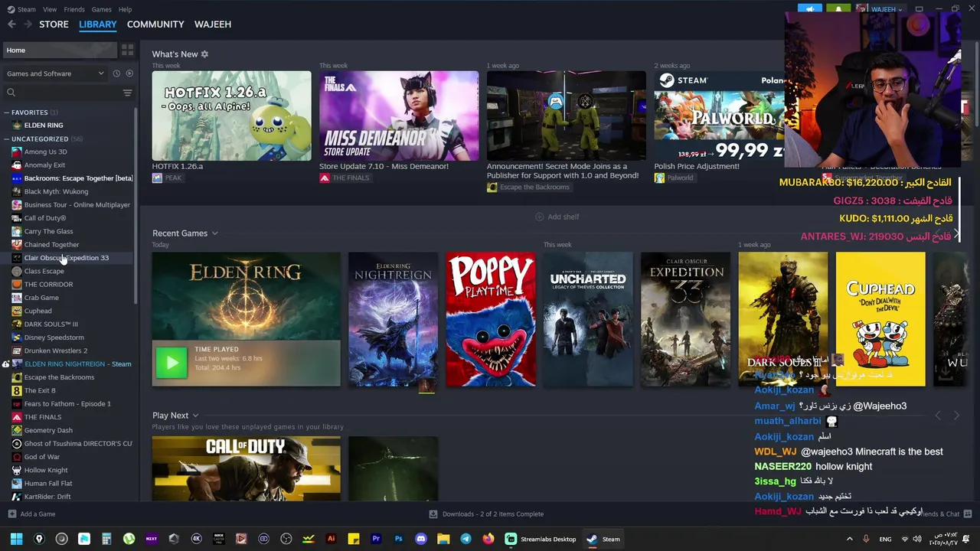Click the Add shelf plus icon

point(539,217)
